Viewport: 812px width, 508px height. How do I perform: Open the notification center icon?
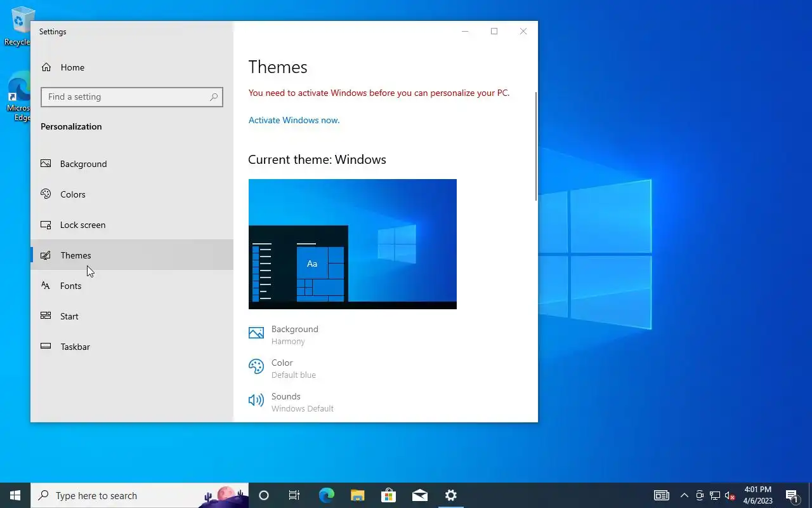pyautogui.click(x=792, y=495)
